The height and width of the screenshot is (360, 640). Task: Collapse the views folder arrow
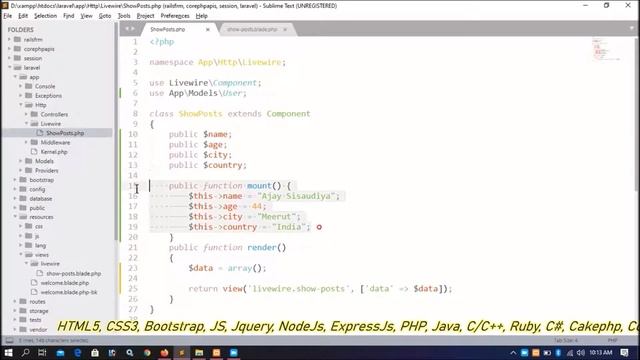coord(21,254)
